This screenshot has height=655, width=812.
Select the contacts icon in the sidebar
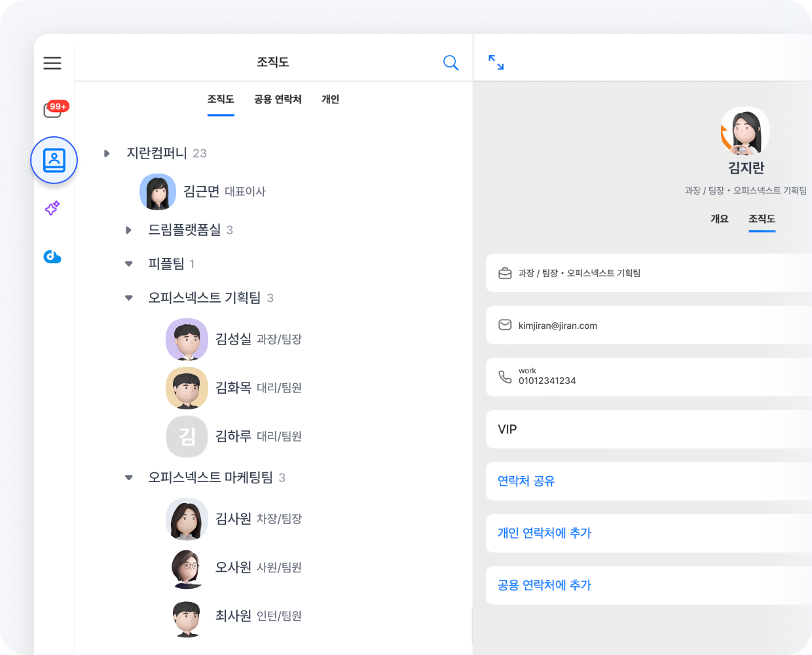coord(54,160)
